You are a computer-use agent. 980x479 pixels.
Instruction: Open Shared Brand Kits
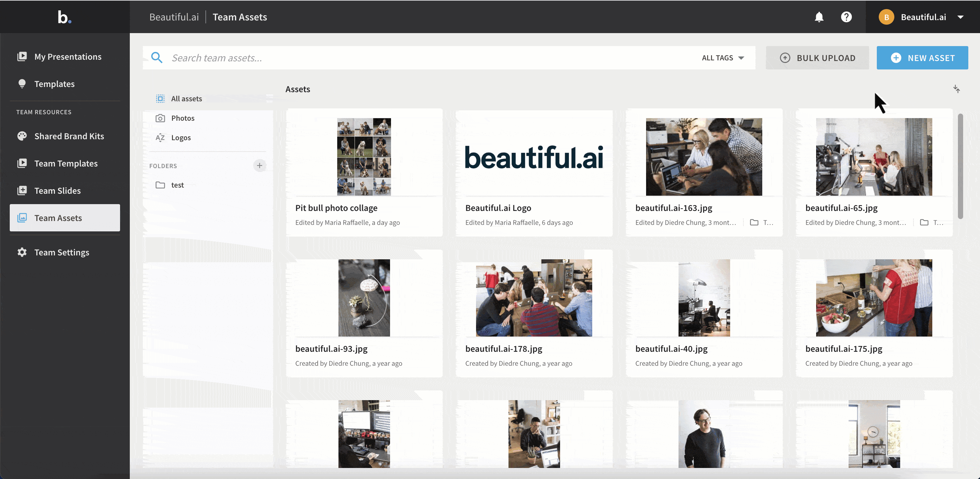tap(65, 136)
